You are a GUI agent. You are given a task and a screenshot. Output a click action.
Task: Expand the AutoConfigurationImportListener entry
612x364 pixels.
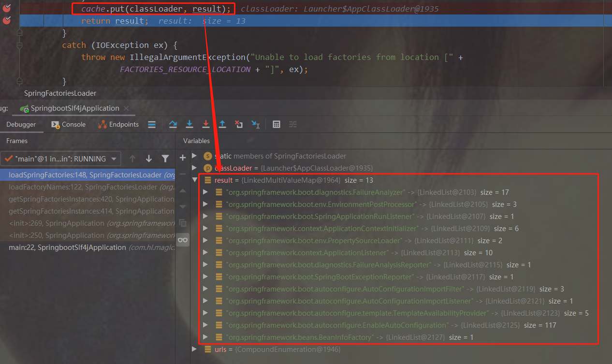tap(205, 301)
